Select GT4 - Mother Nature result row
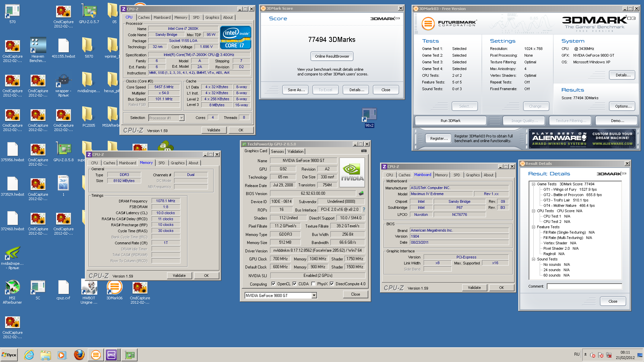 569,205
